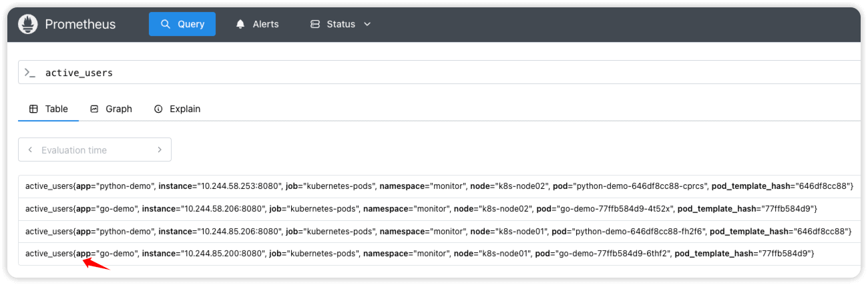Click the Prometheus flame logo icon

[28, 25]
